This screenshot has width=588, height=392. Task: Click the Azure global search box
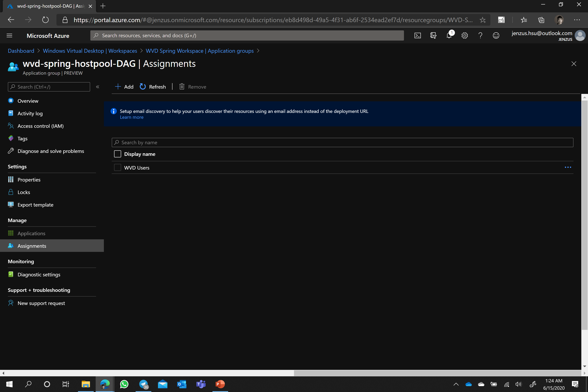[x=247, y=35]
